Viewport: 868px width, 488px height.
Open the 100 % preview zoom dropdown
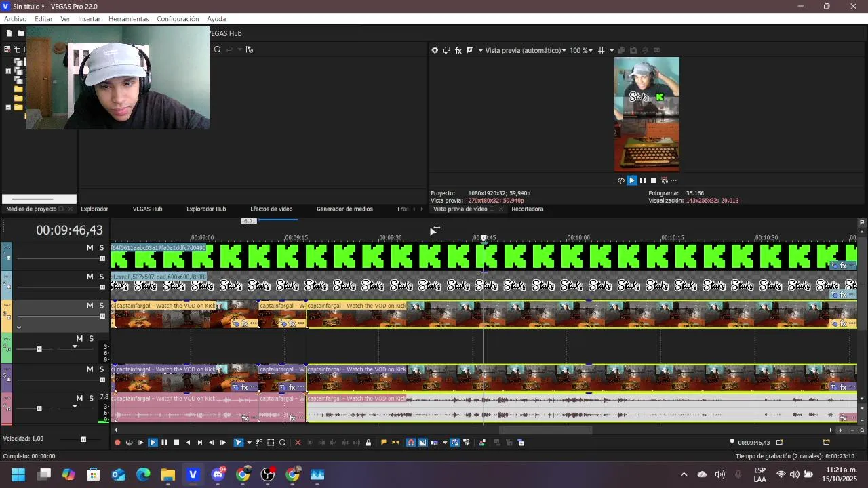[x=581, y=50]
